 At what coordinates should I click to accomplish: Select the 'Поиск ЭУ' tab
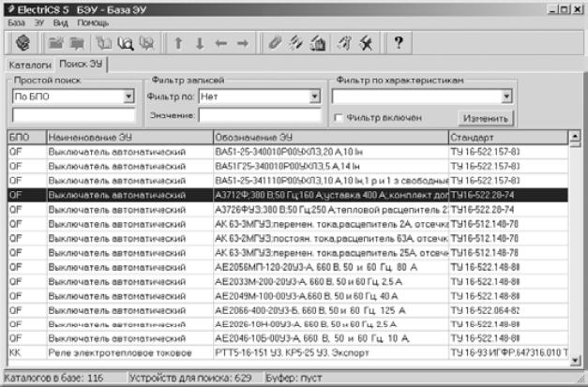[81, 64]
